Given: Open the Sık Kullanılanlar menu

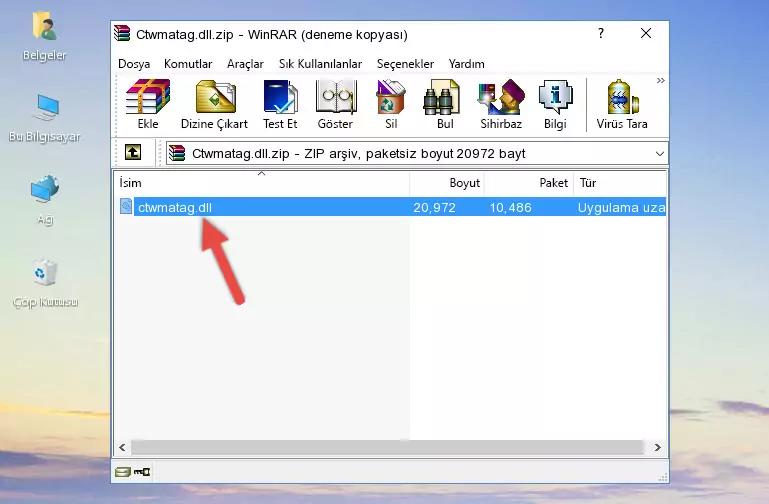Looking at the screenshot, I should click(x=320, y=64).
